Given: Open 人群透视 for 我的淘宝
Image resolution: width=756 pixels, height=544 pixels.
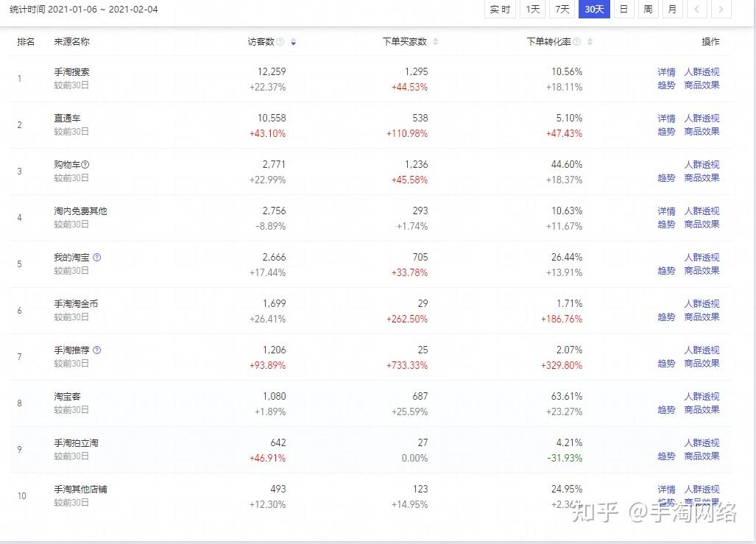Looking at the screenshot, I should click(702, 258).
